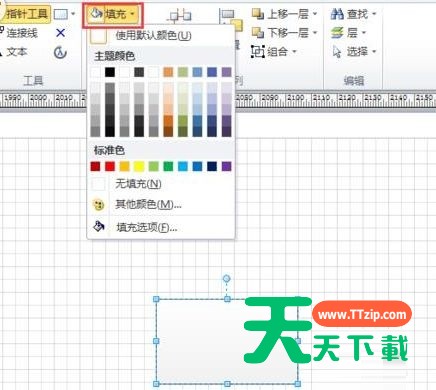Select the text block rotate tool icon
The height and width of the screenshot is (390, 436).
click(60, 52)
